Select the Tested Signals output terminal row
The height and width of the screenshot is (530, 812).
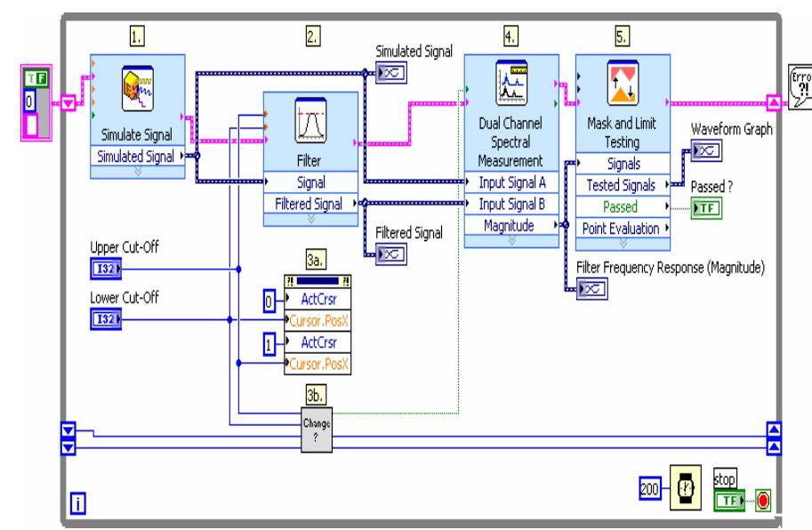point(623,185)
